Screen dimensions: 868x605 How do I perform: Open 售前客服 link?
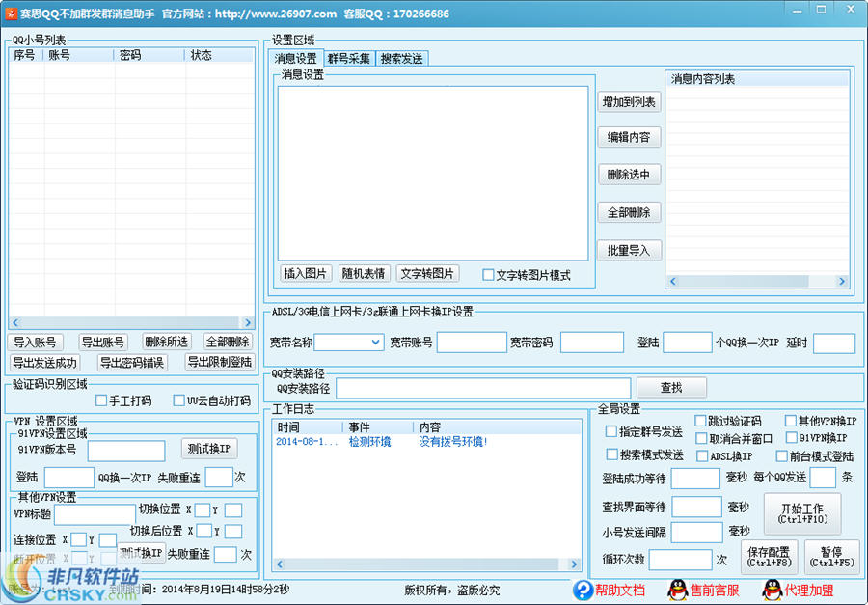714,590
